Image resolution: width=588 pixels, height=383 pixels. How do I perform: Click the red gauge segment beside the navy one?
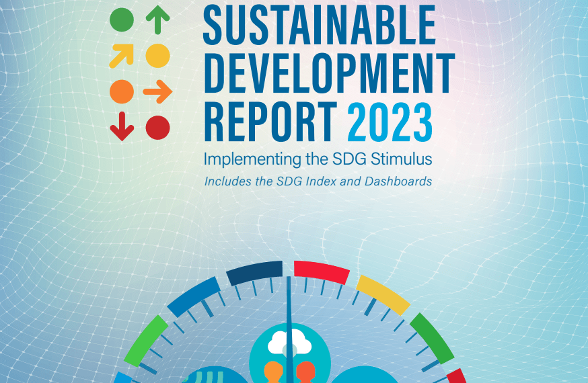[322, 273]
